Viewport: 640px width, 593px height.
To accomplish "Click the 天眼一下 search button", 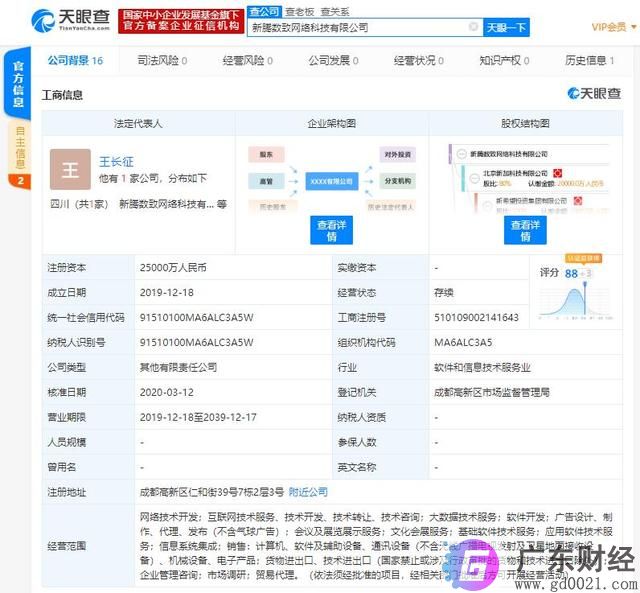I will pos(506,27).
